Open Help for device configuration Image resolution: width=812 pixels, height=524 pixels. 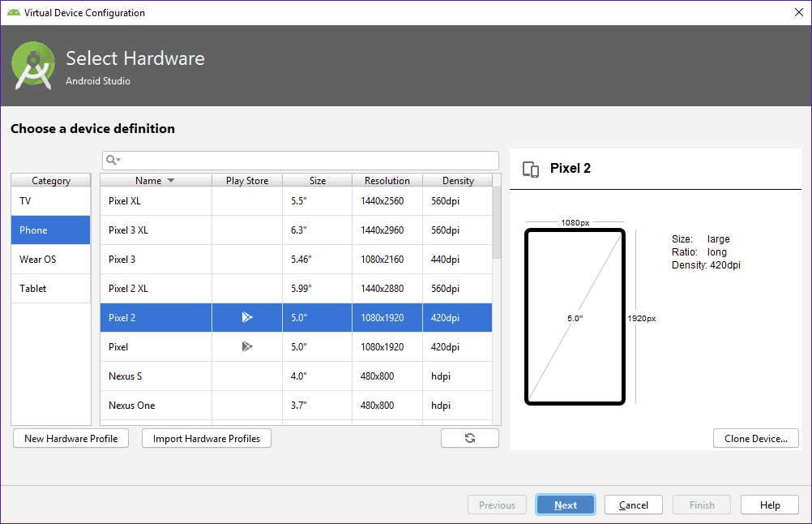tap(770, 505)
